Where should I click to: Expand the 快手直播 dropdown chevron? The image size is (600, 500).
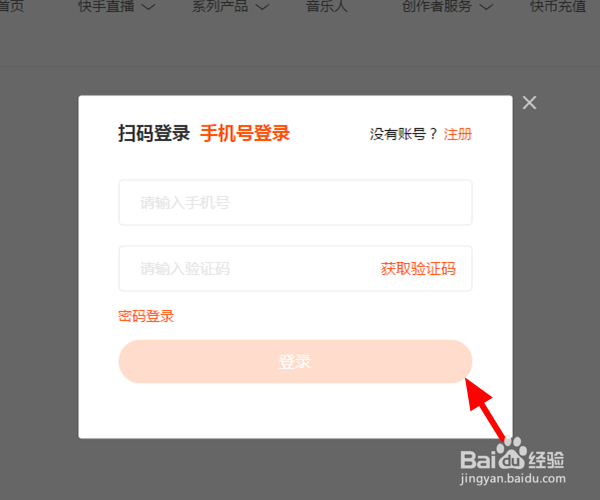149,7
